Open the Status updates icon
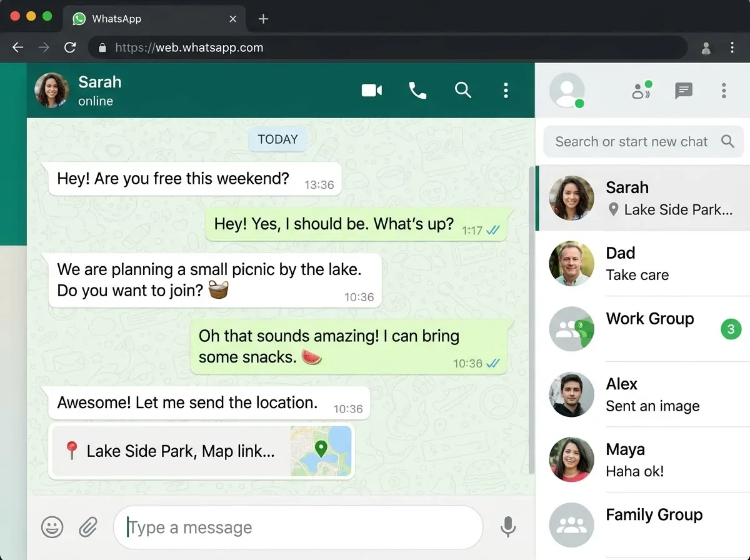This screenshot has width=750, height=560. (640, 91)
